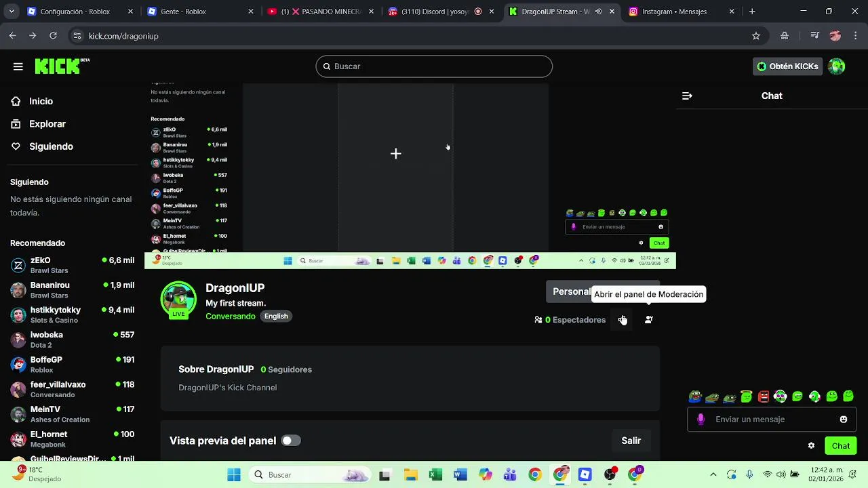
Task: Click the stream video preview
Action: click(x=410, y=176)
